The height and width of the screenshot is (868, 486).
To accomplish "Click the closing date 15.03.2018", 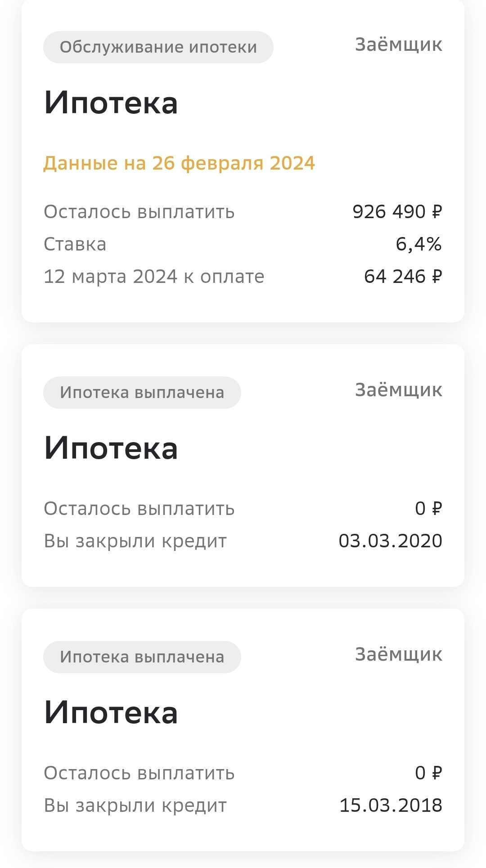I will [391, 805].
